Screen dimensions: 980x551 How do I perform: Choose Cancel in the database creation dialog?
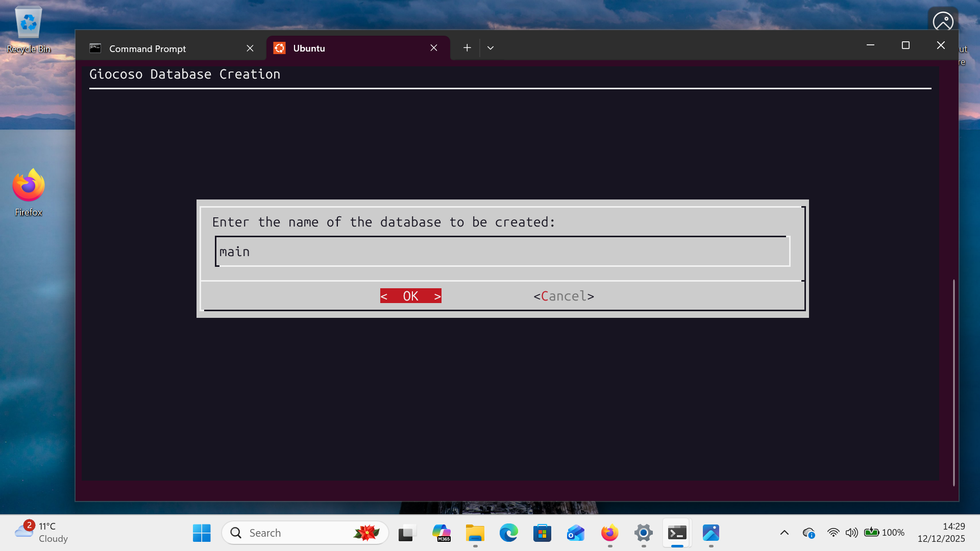(563, 296)
